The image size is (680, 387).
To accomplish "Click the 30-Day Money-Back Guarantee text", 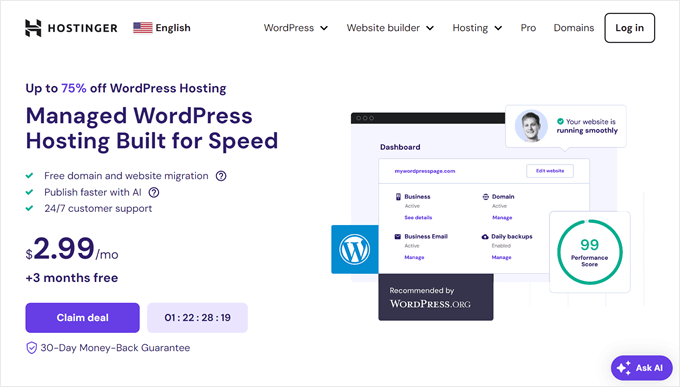I will pos(115,348).
